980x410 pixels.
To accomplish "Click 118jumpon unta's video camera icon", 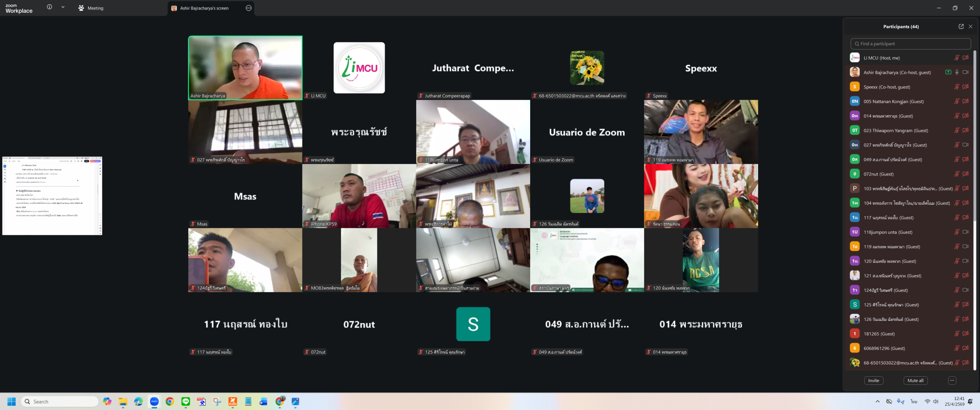I will pos(965,232).
